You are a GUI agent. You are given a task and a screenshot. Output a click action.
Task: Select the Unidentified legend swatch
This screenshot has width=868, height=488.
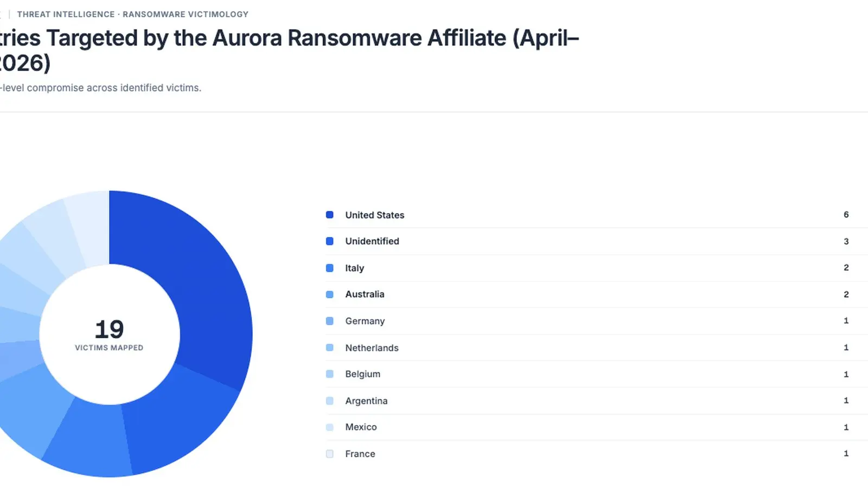point(329,241)
